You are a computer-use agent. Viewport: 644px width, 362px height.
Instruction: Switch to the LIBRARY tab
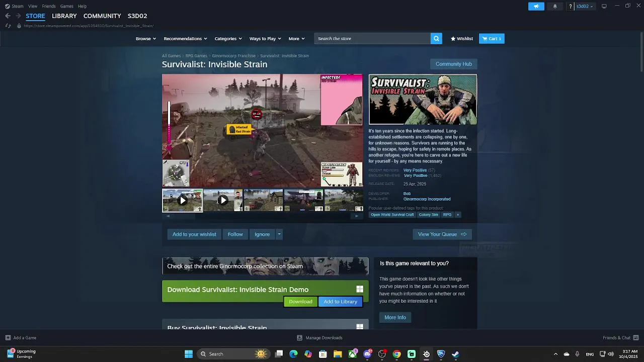[64, 16]
